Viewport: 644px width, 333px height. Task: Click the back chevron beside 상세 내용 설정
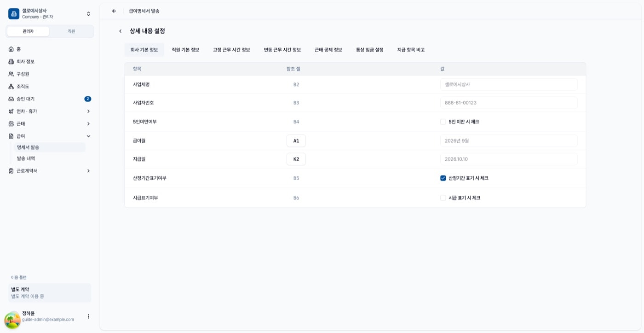(121, 31)
